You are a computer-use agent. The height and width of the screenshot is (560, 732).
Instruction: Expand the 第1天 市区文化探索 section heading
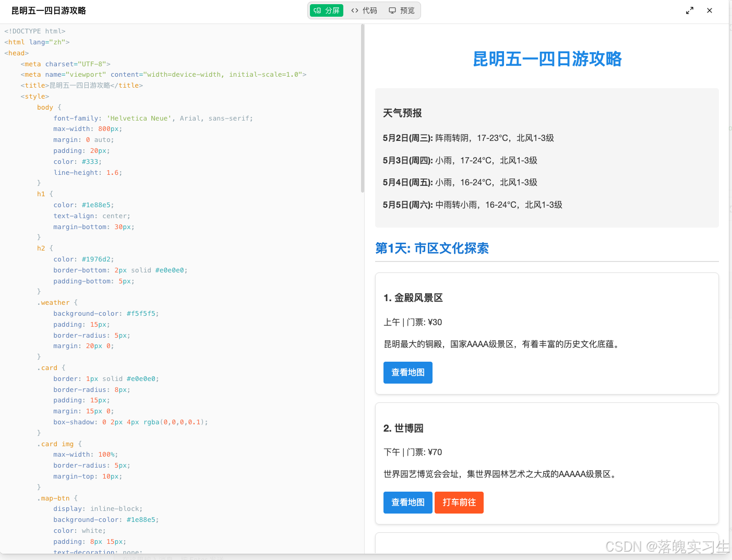432,248
